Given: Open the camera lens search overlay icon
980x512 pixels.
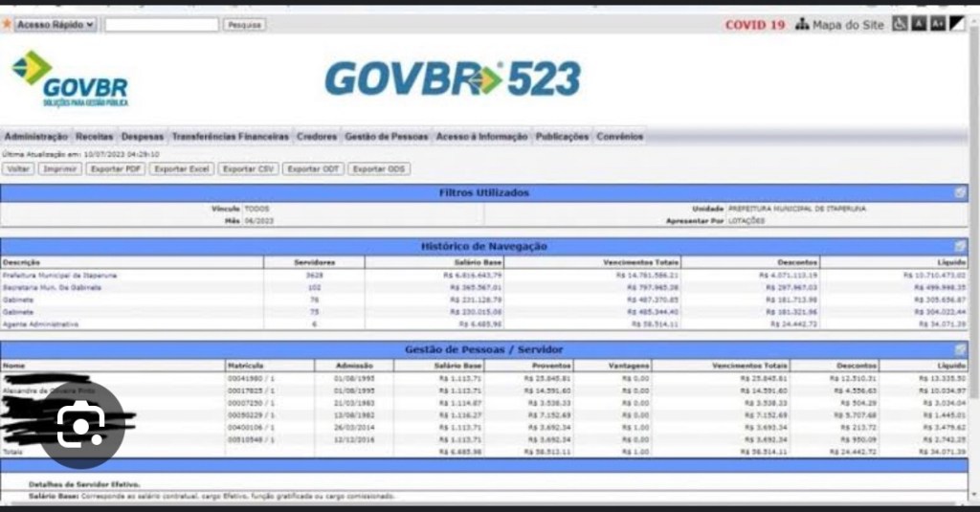Looking at the screenshot, I should 80,426.
